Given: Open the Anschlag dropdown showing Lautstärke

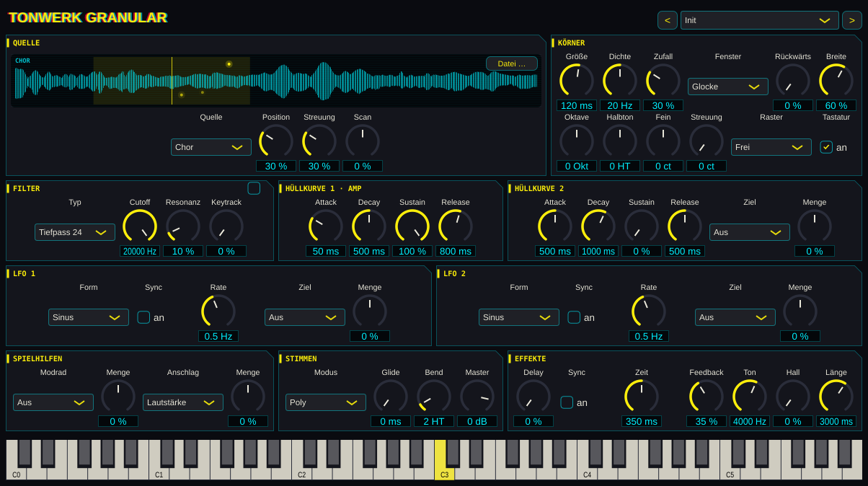Looking at the screenshot, I should [x=183, y=402].
